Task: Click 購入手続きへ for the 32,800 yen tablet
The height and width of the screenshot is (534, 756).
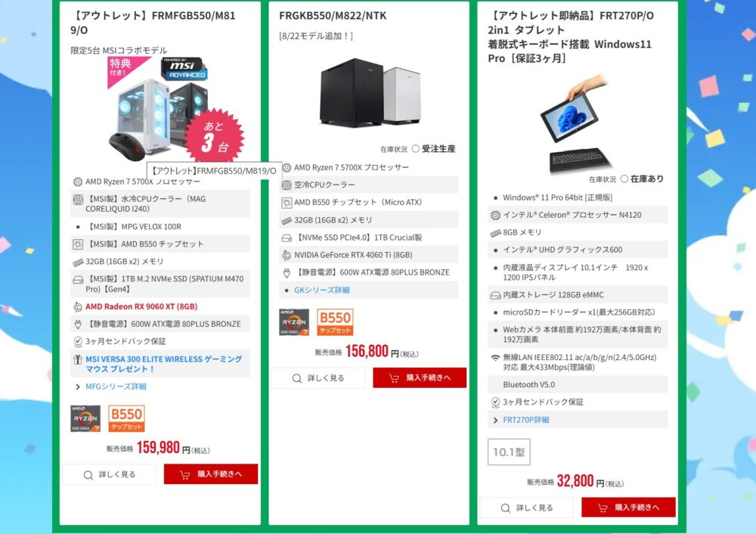Action: point(628,508)
